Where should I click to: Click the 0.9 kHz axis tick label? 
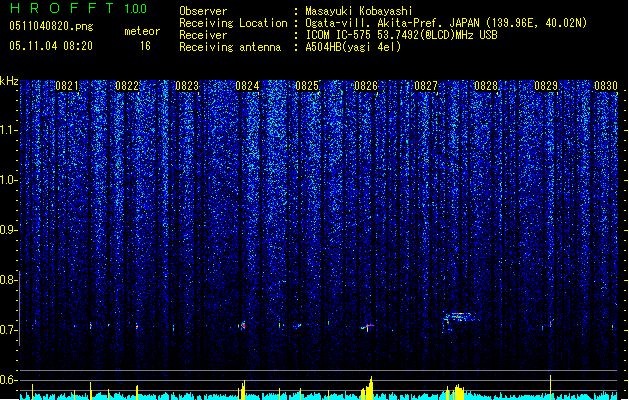coord(9,230)
